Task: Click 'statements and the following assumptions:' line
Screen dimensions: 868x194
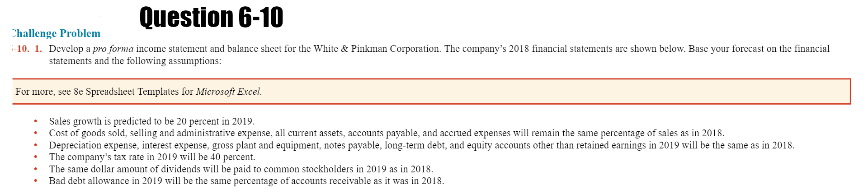Action: 135,61
